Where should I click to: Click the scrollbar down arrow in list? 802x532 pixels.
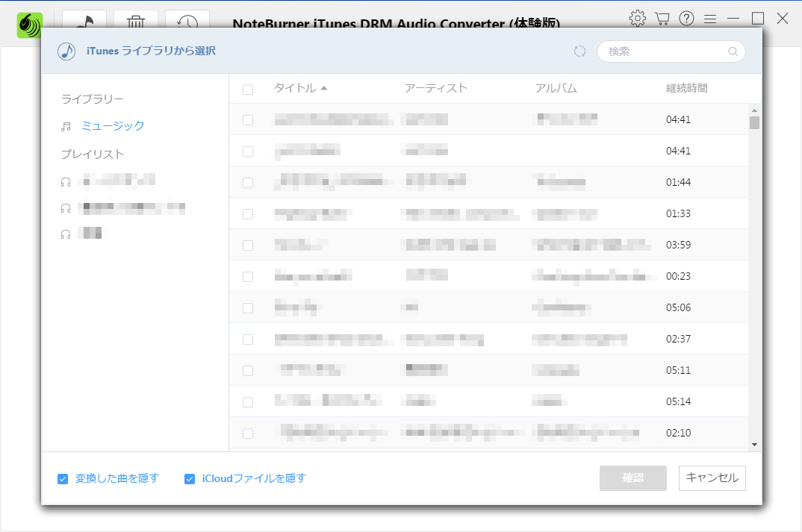pos(754,444)
